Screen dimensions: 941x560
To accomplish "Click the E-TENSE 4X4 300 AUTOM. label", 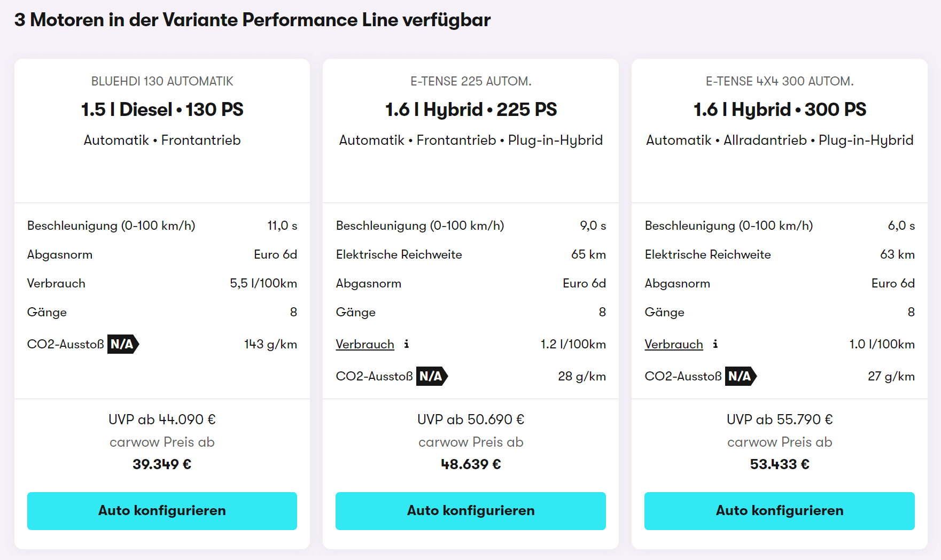I will tap(780, 81).
